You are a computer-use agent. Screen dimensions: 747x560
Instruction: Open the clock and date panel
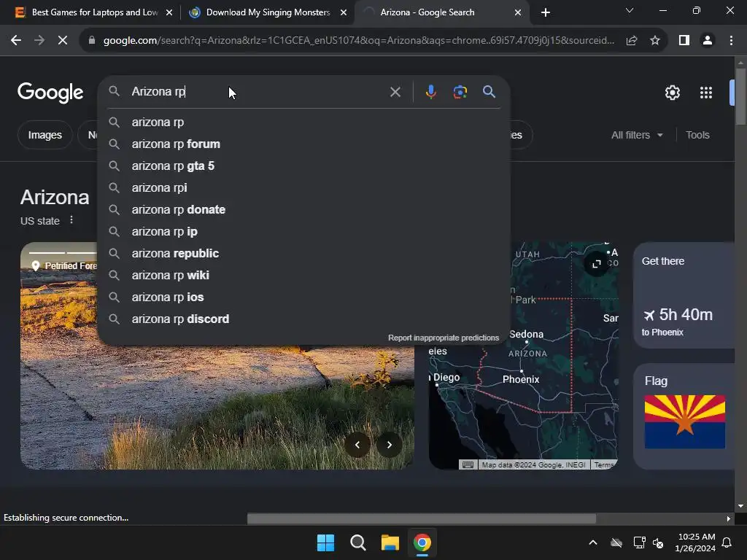[695, 542]
